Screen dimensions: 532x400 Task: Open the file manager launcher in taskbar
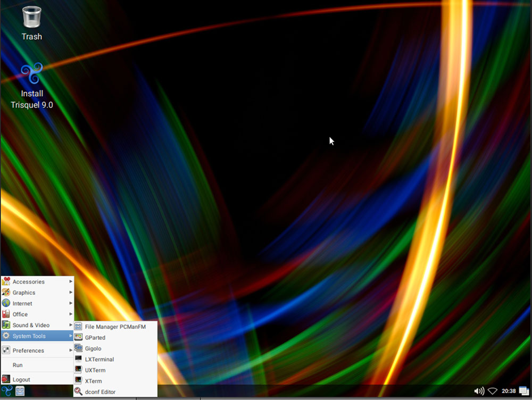(x=20, y=391)
